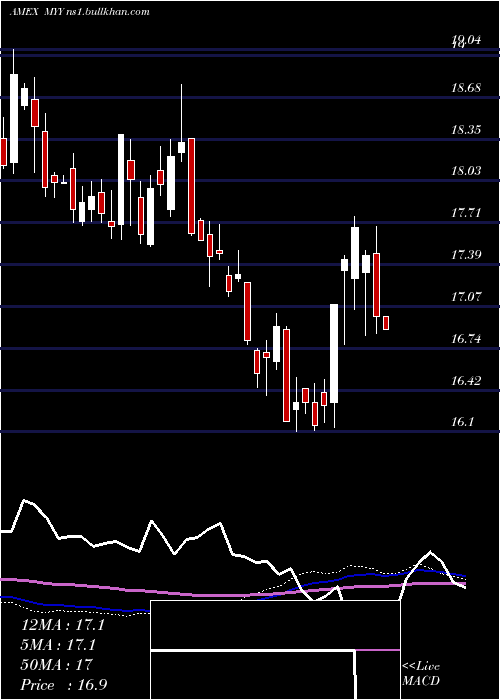
Task: Click the Price : 16.9 legend entry
Action: (64, 685)
